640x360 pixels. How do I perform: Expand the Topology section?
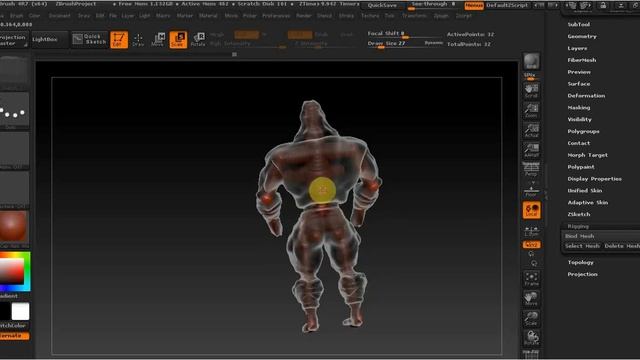580,262
